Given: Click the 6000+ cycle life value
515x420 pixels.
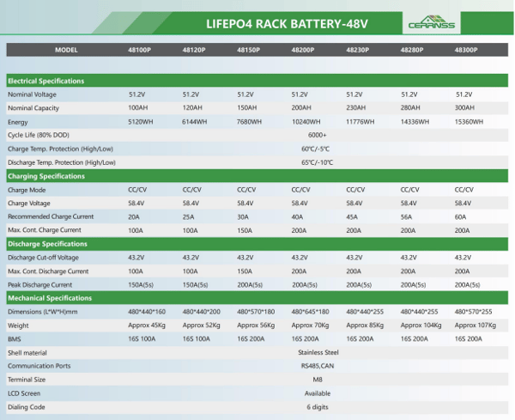Looking at the screenshot, I should click(317, 135).
